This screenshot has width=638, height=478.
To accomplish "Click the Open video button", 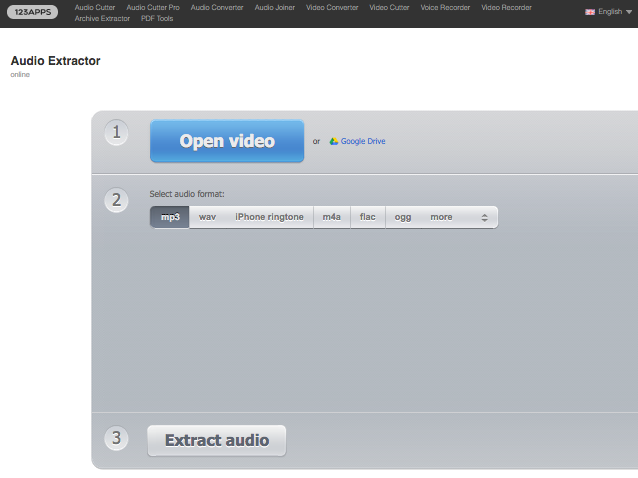I will pyautogui.click(x=227, y=141).
